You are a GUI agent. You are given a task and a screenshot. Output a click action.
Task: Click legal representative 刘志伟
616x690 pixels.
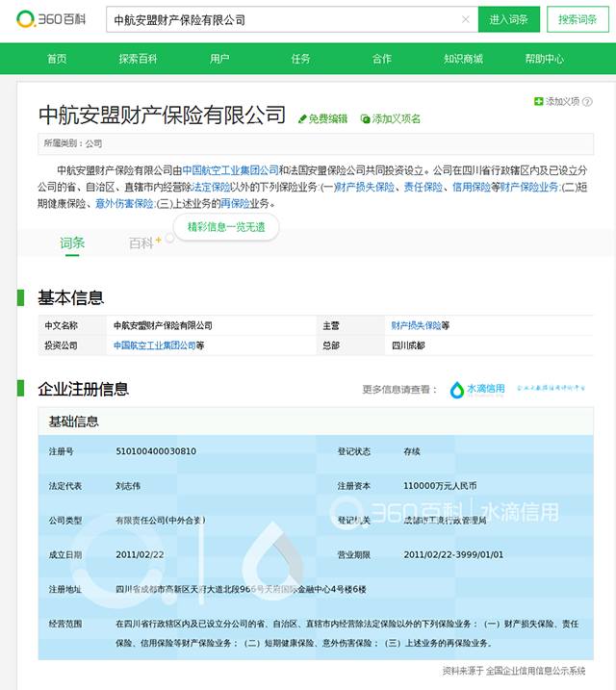128,486
